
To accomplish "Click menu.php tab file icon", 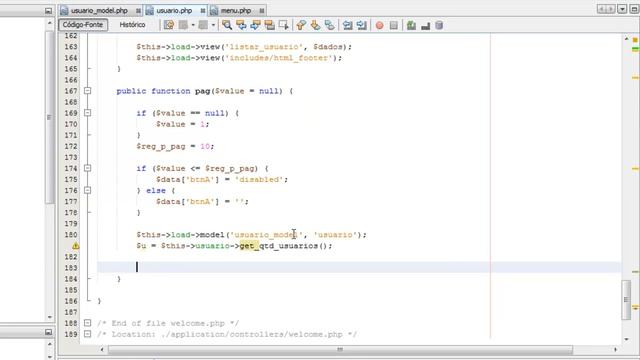I will point(214,11).
